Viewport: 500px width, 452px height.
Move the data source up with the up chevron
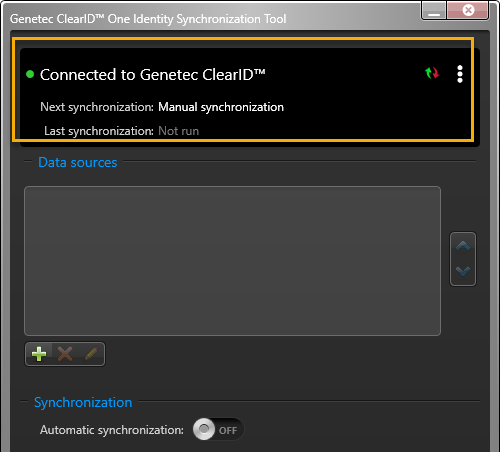point(463,246)
